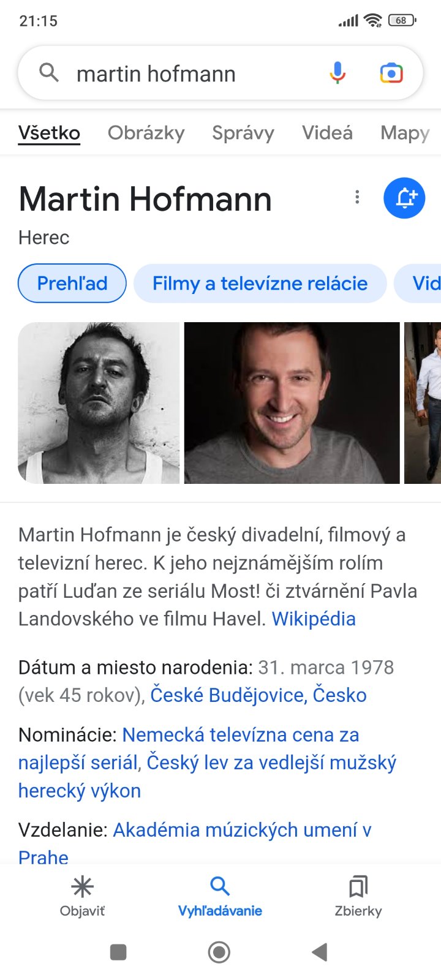Open the Objaviť discover tab
The image size is (441, 980).
pyautogui.click(x=82, y=896)
